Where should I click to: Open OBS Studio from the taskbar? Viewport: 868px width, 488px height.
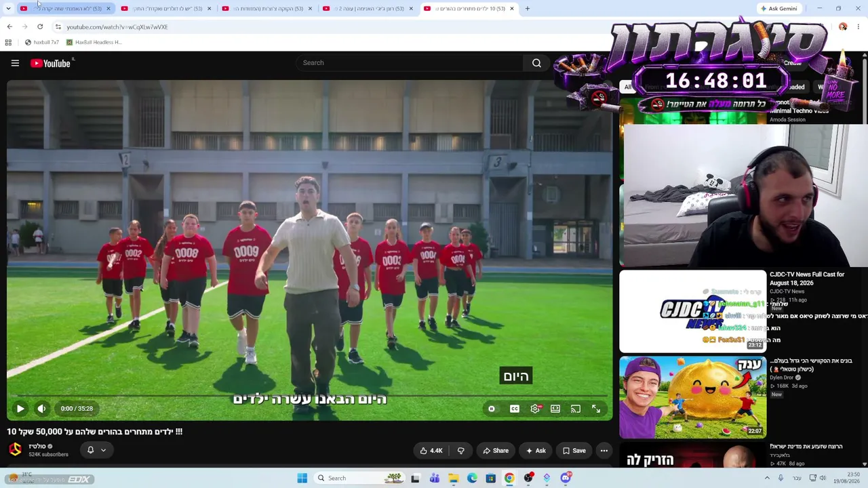[528, 479]
